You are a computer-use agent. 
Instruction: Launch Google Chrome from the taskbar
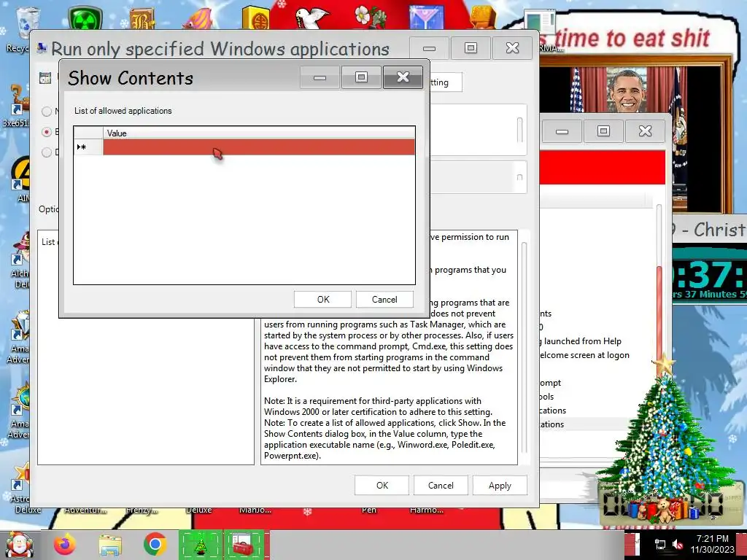pos(155,545)
